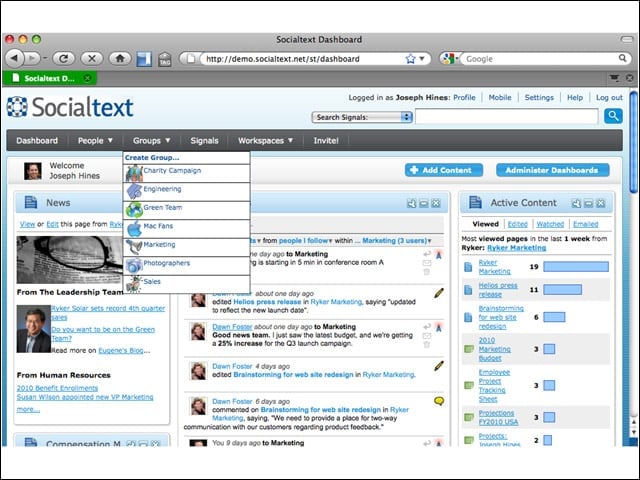Image resolution: width=640 pixels, height=480 pixels.
Task: Open the Marketing (3 users) filter dropdown
Action: [x=397, y=241]
